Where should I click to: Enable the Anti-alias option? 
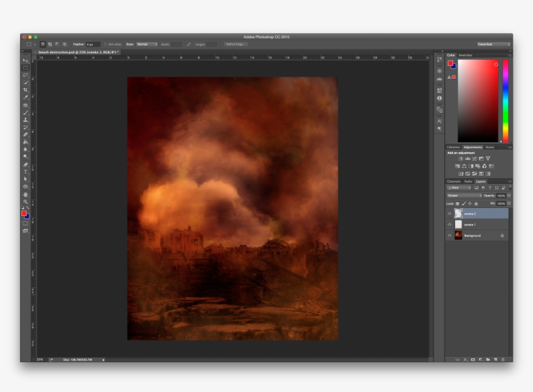pyautogui.click(x=105, y=44)
